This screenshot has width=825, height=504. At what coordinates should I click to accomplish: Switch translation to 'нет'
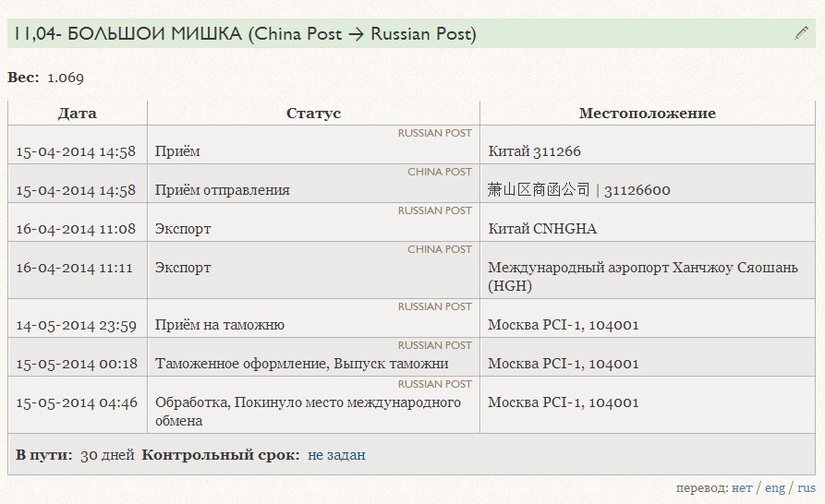point(742,487)
